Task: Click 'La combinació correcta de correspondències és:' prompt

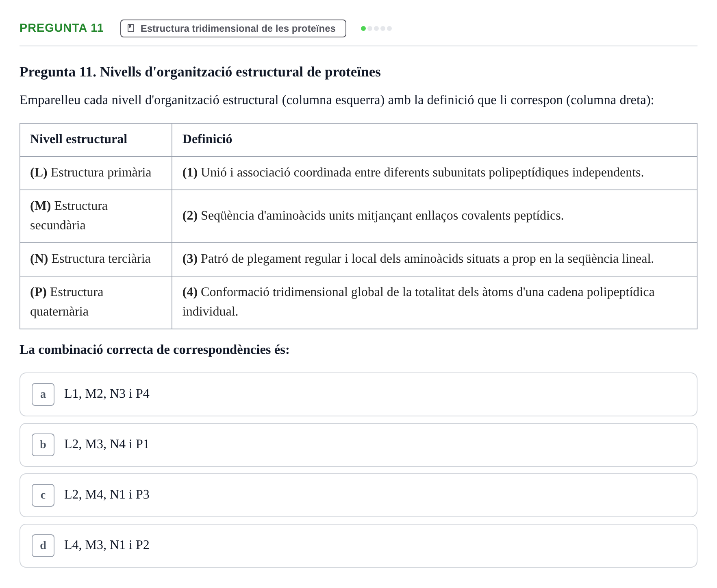Action: 154,350
